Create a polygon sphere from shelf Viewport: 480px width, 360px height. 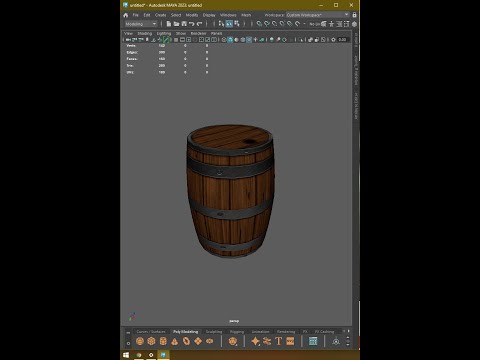click(140, 341)
